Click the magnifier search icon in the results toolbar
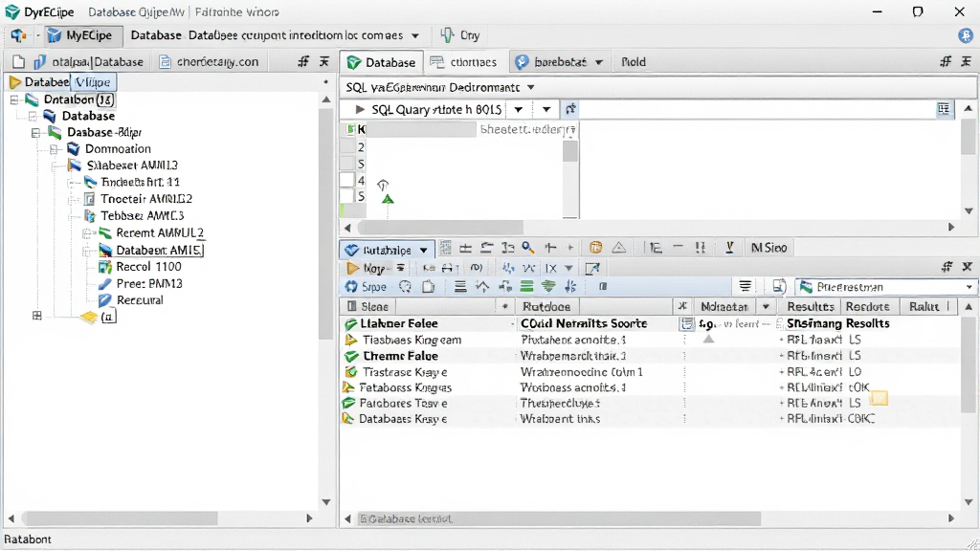Viewport: 980px width, 551px height. 528,248
